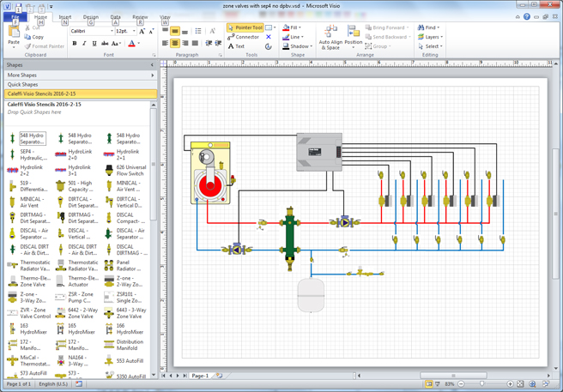Toggle align text left
The image size is (563, 392).
[165, 44]
